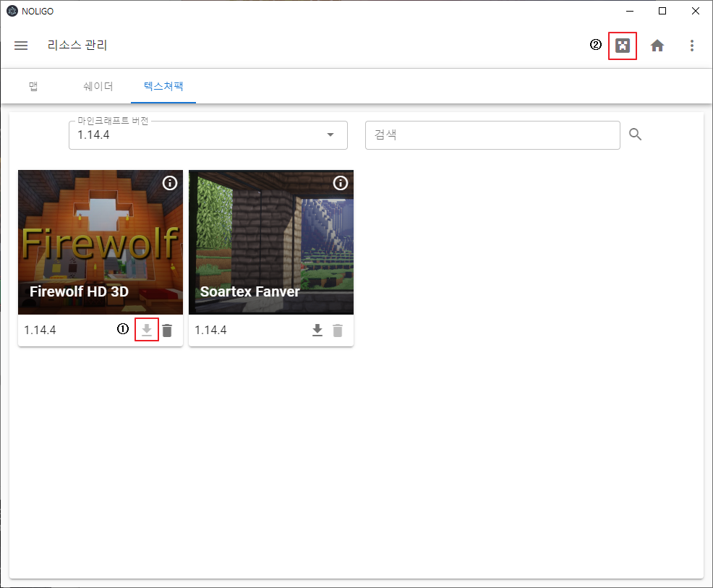Image resolution: width=713 pixels, height=588 pixels.
Task: Click the version dropdown arrow
Action: [x=330, y=135]
